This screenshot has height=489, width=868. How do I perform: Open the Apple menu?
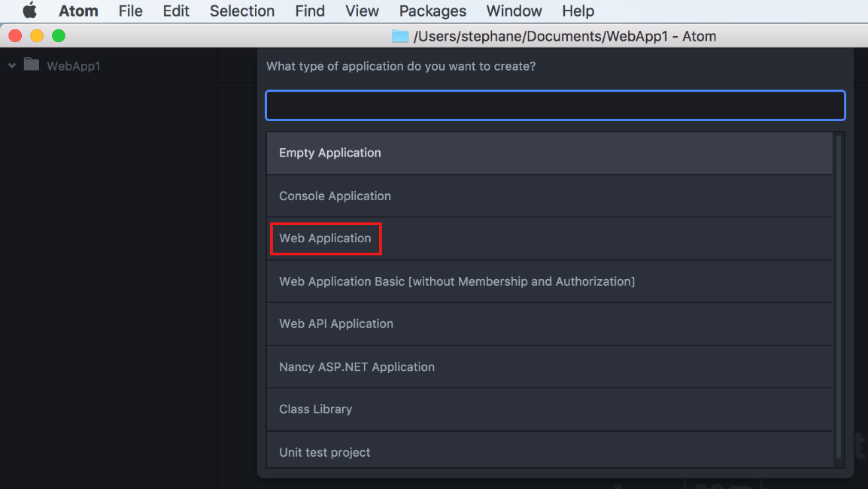click(x=29, y=11)
